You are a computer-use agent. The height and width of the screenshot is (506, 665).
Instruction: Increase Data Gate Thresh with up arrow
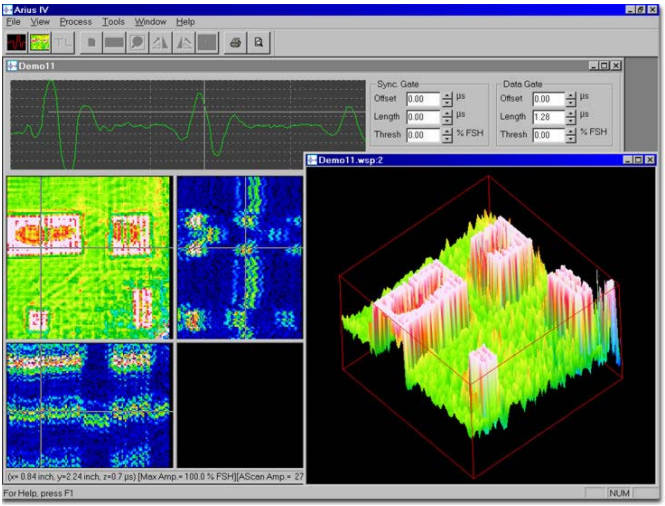click(x=571, y=132)
